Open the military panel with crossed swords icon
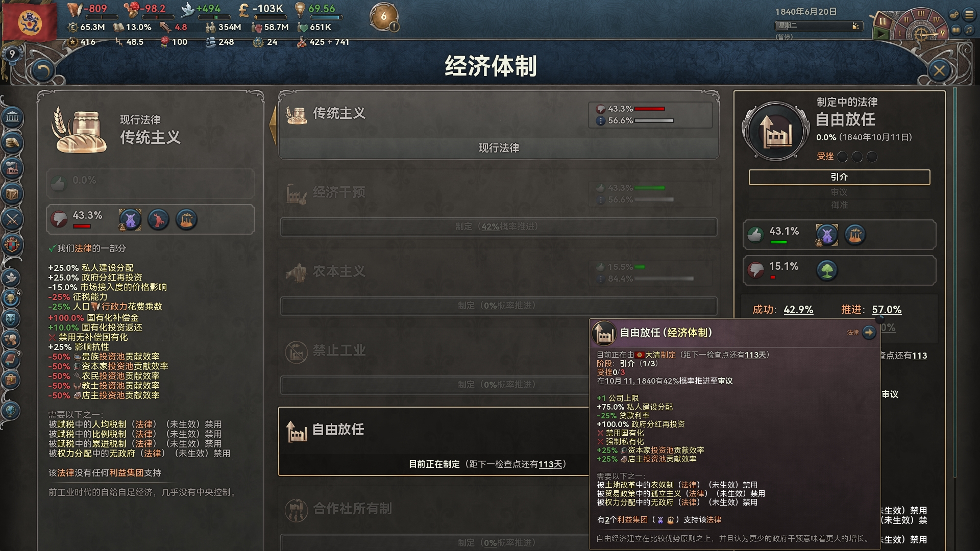Viewport: 980px width, 551px height. click(12, 220)
